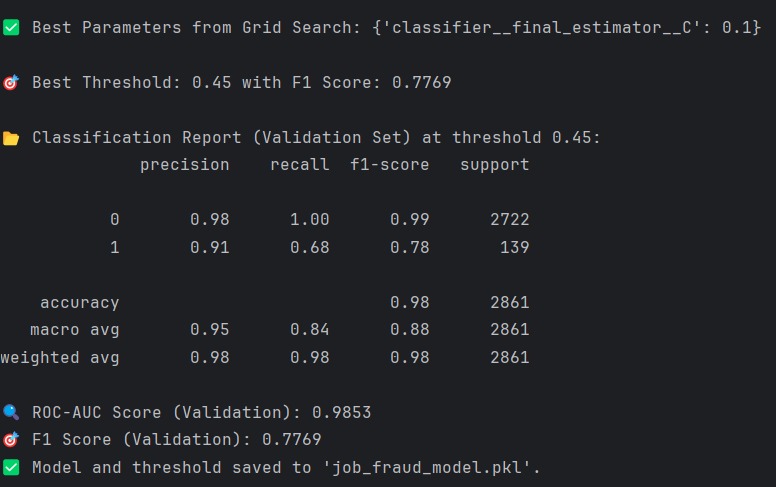Click class 1 precision value 0.91
Viewport: 776px width, 487px height.
click(209, 247)
